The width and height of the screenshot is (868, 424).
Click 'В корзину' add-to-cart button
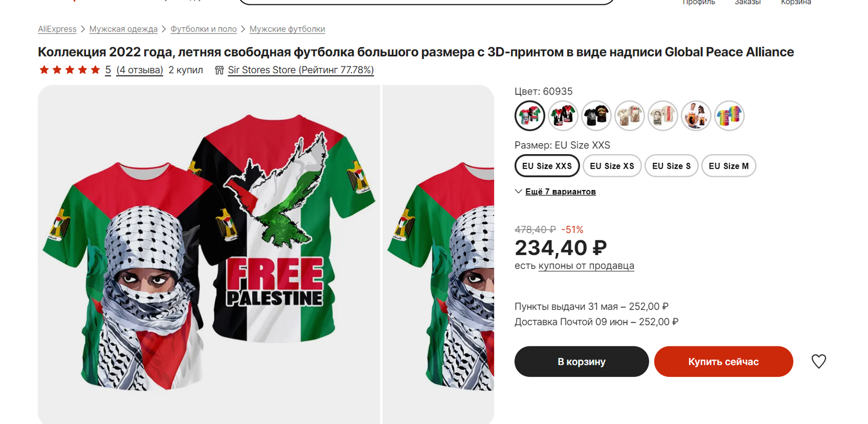click(x=582, y=362)
